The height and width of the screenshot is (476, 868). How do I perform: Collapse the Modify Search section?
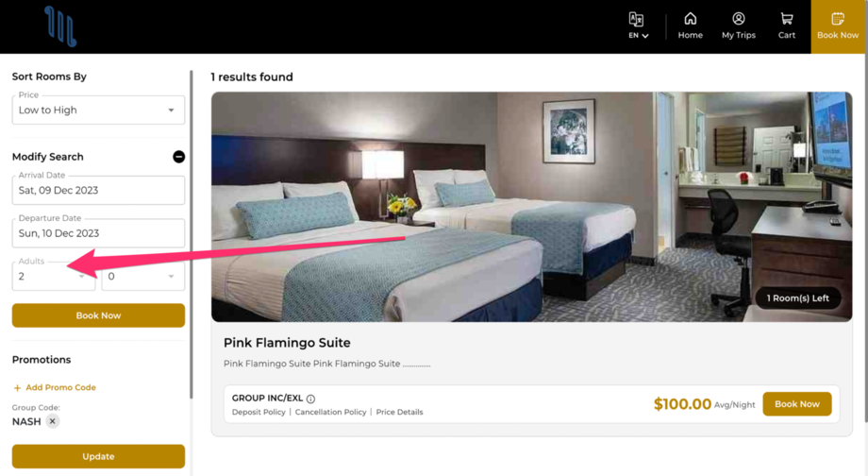pyautogui.click(x=179, y=157)
